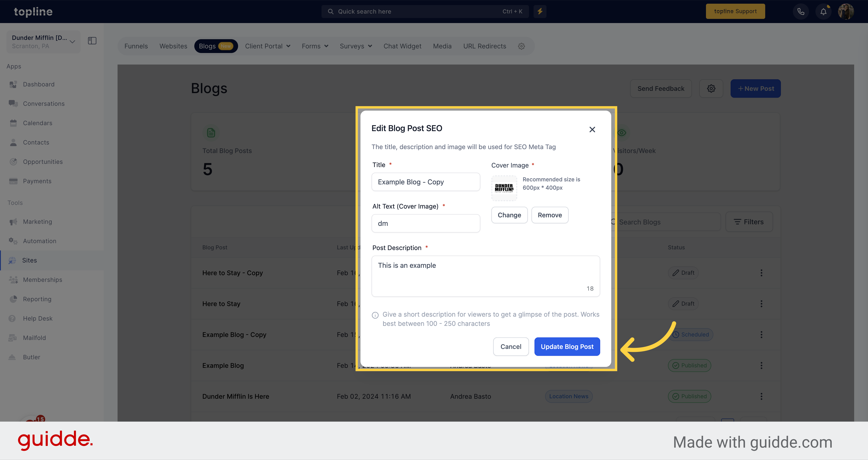
Task: Open options menu for Dunder Mifflin Is Here
Action: [761, 396]
